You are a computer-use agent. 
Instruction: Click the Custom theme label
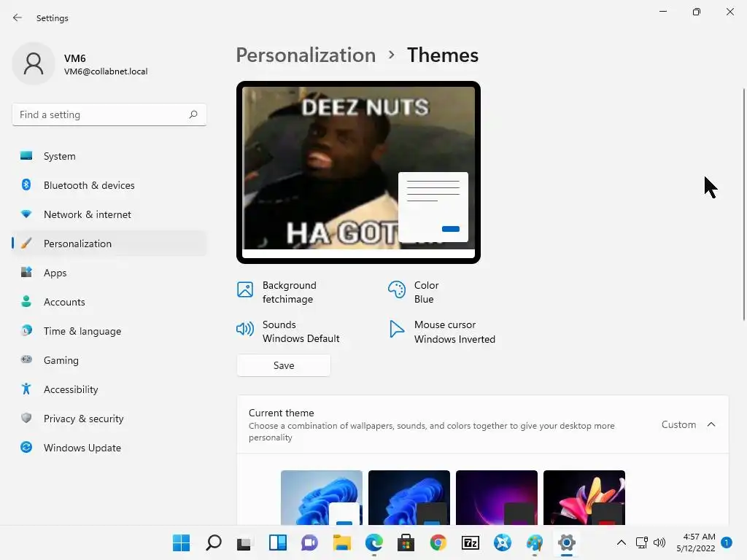point(678,424)
